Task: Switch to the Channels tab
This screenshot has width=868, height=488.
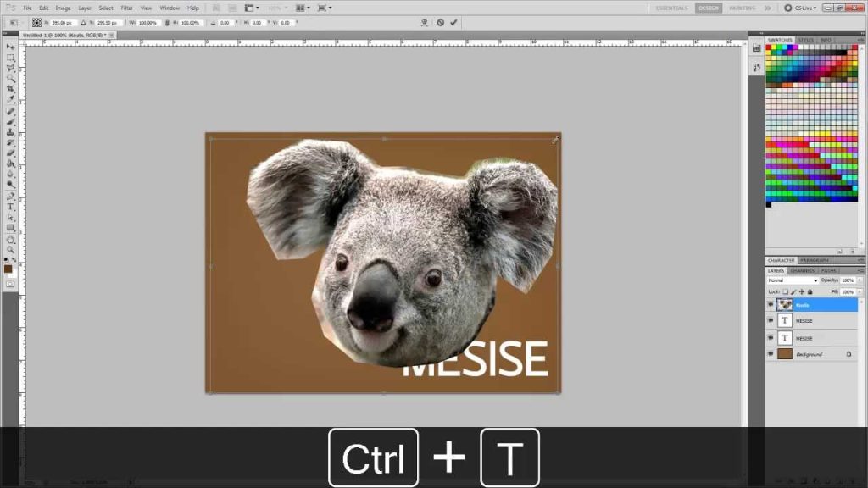Action: [802, 270]
